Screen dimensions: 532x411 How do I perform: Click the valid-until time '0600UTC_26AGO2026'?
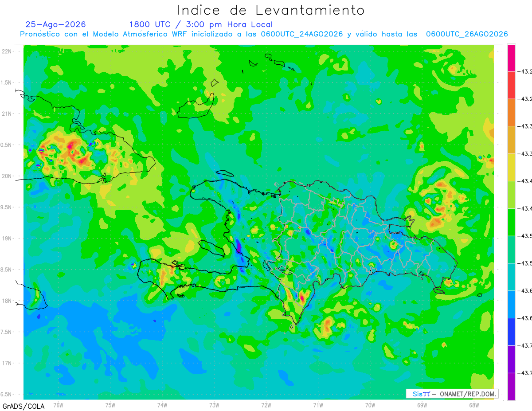(x=467, y=34)
